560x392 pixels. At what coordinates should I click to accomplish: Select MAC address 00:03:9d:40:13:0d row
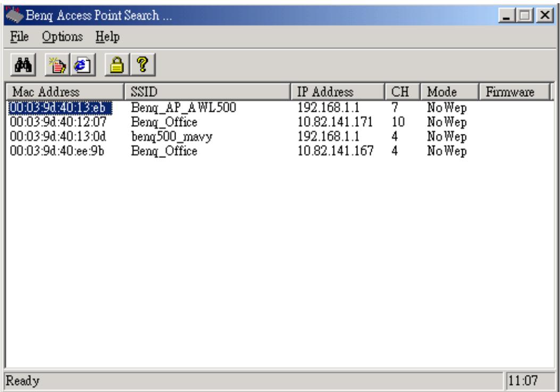pos(58,137)
